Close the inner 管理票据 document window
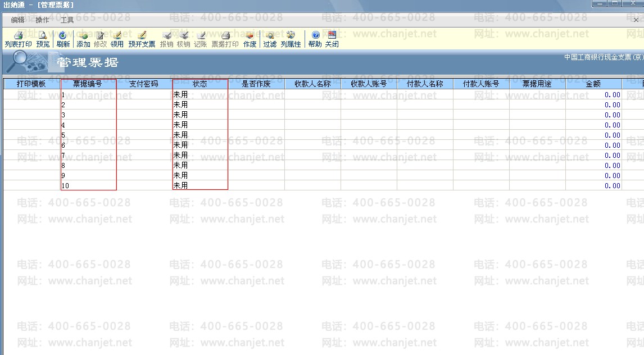The width and height of the screenshot is (644, 355). tap(636, 20)
